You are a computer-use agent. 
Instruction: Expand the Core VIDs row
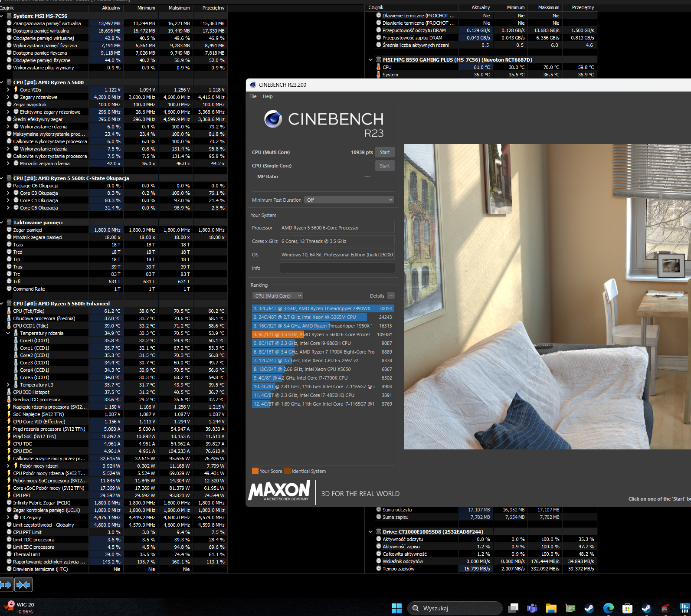click(8, 90)
